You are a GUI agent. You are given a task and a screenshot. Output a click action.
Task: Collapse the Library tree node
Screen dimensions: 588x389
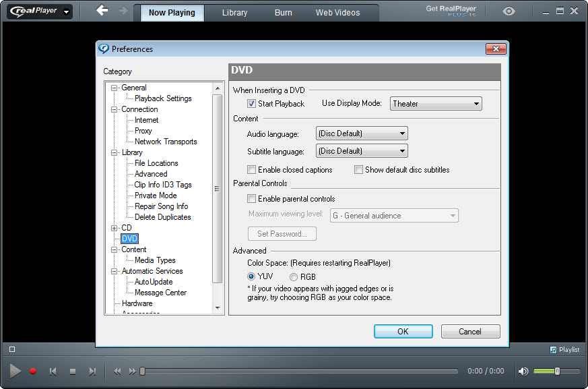(114, 153)
